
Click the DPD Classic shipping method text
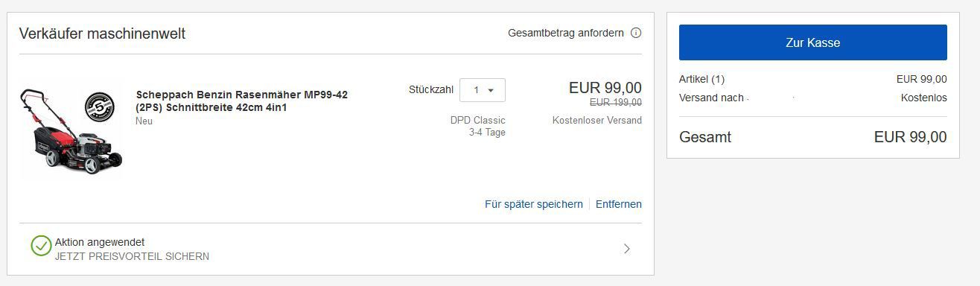pos(478,120)
